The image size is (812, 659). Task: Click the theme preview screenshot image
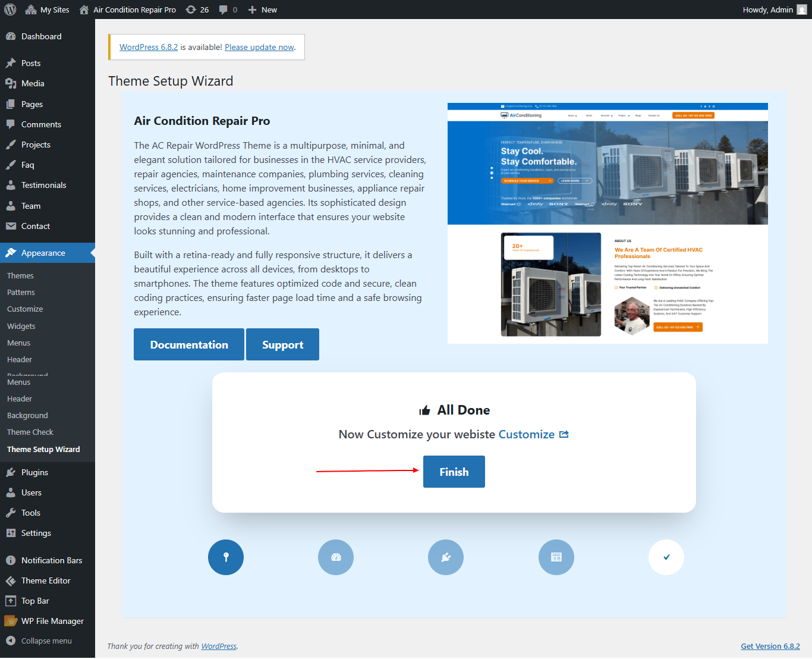[x=608, y=223]
